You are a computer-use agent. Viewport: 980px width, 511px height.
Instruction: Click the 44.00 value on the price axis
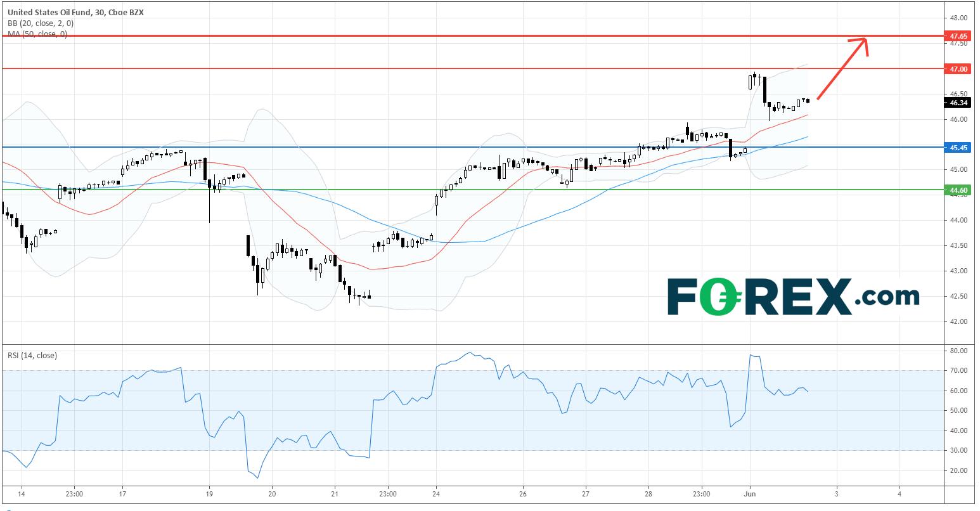(x=958, y=220)
